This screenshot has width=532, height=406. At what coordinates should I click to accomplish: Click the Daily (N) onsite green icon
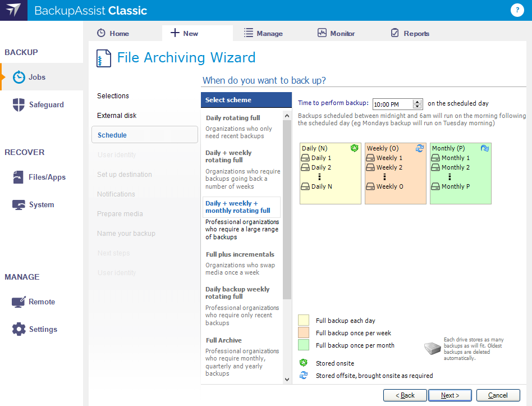pos(354,148)
